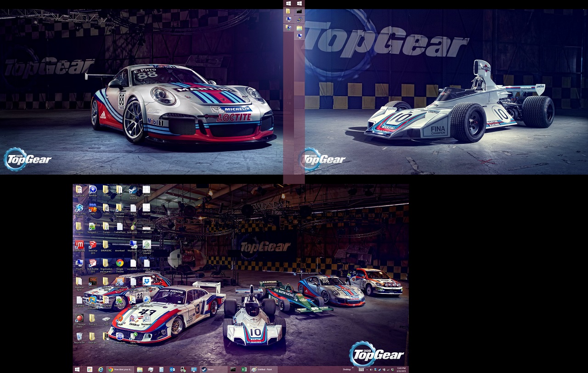This screenshot has width=588, height=373.
Task: Open the Pidgin desktop shortcut
Action: (x=133, y=320)
